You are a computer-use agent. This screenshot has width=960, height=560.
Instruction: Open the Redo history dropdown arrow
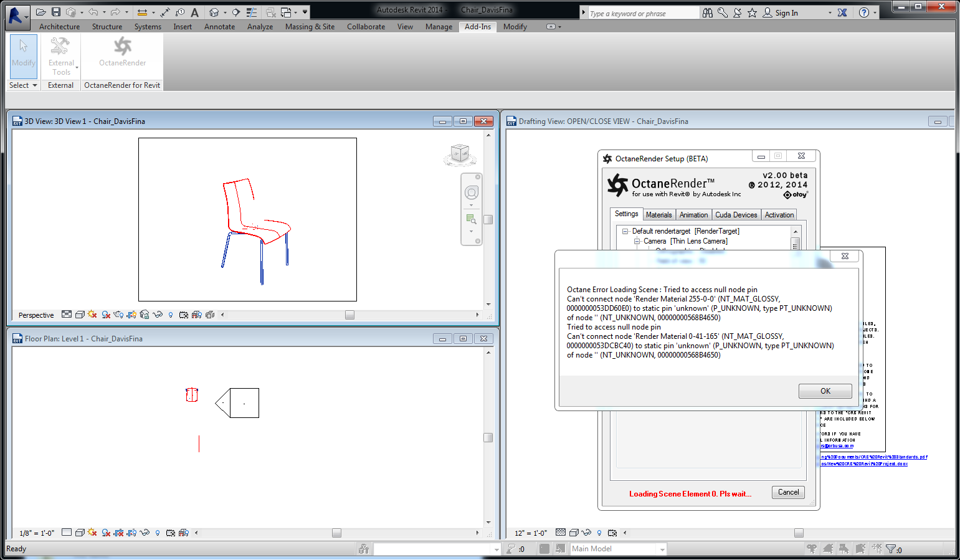click(126, 12)
